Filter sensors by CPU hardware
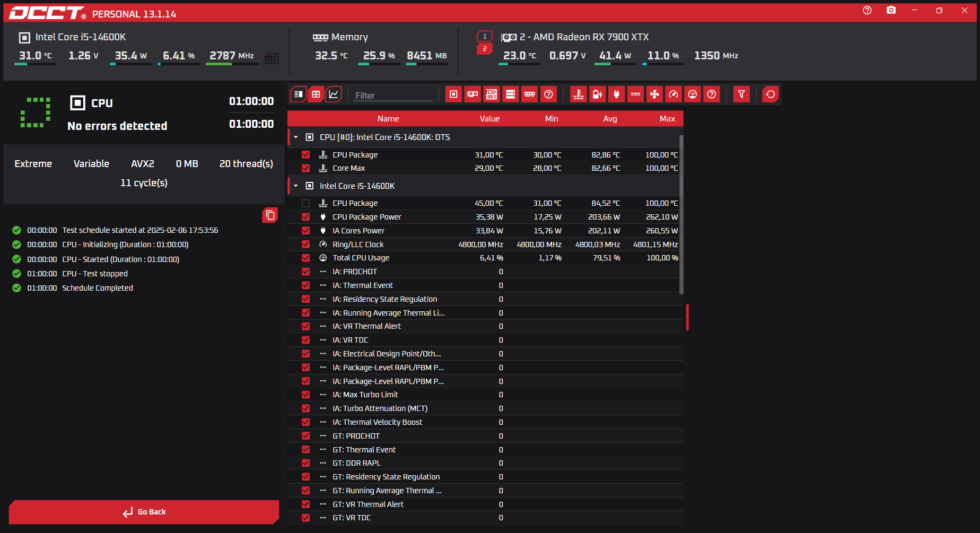The width and height of the screenshot is (980, 533). 453,94
